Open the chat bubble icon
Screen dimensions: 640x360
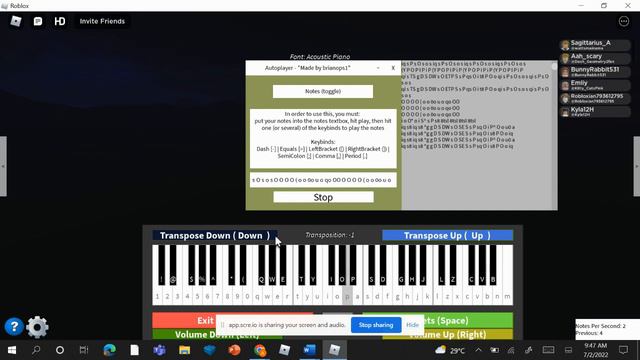point(38,21)
